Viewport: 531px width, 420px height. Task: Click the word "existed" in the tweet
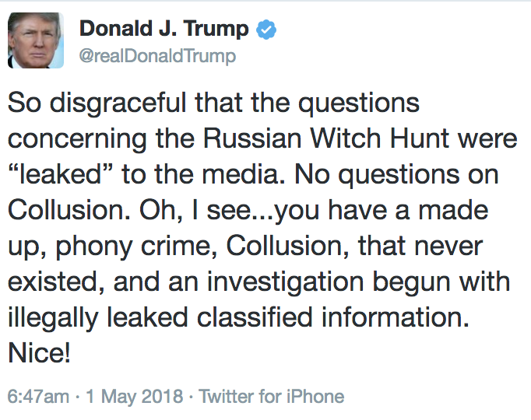tap(55, 281)
